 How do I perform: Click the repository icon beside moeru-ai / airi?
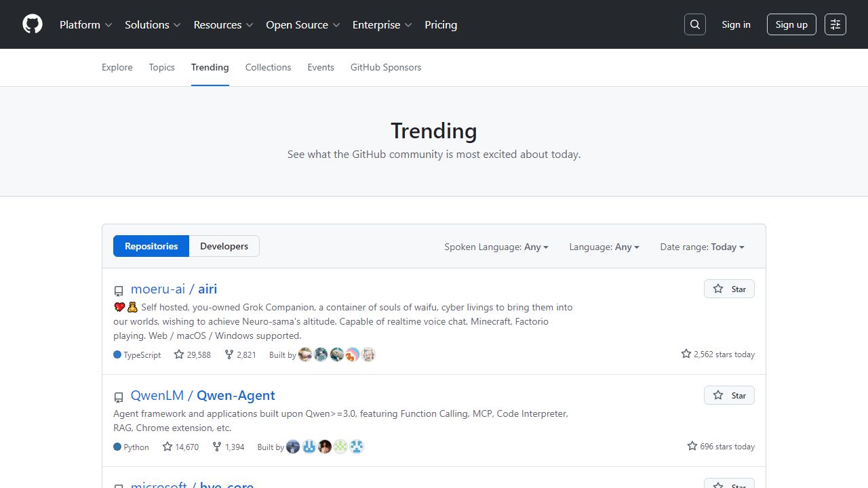point(119,291)
